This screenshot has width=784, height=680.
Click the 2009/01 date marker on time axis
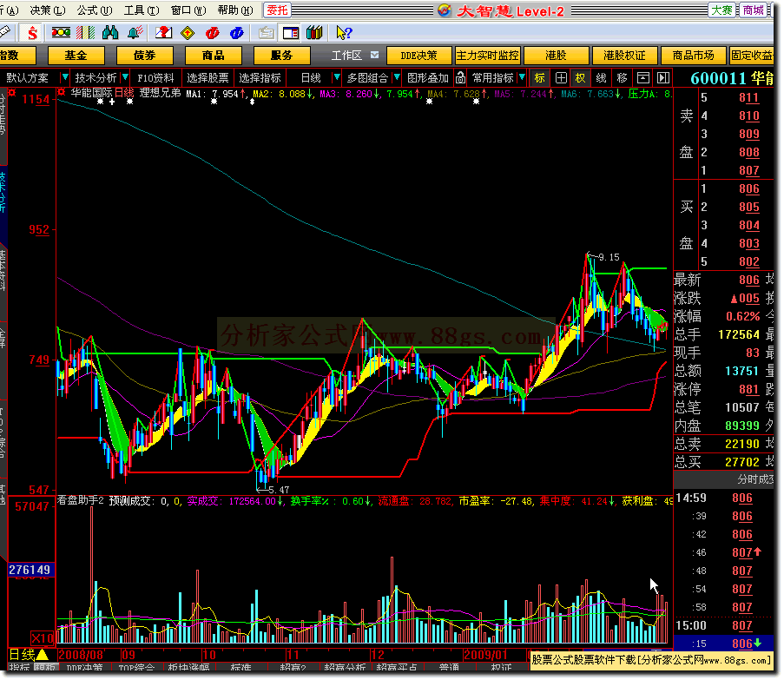485,655
